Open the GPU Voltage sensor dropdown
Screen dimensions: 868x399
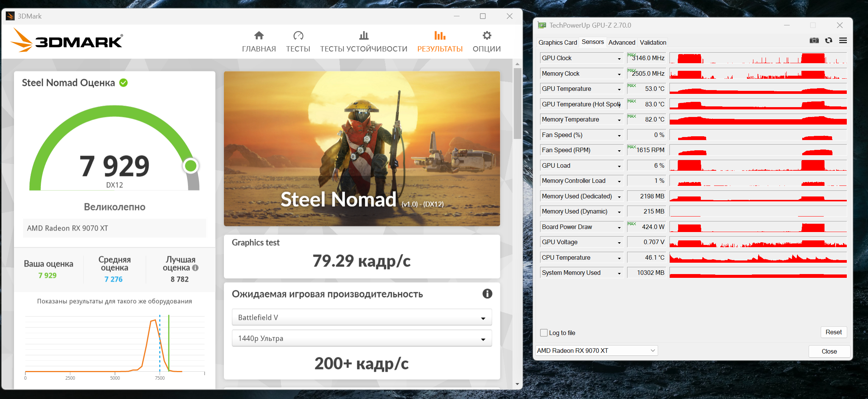click(619, 243)
